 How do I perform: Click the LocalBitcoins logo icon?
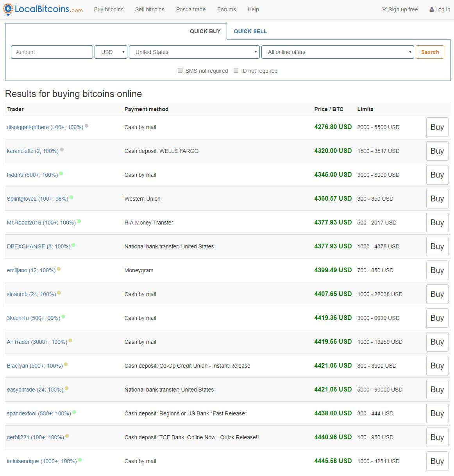[8, 9]
